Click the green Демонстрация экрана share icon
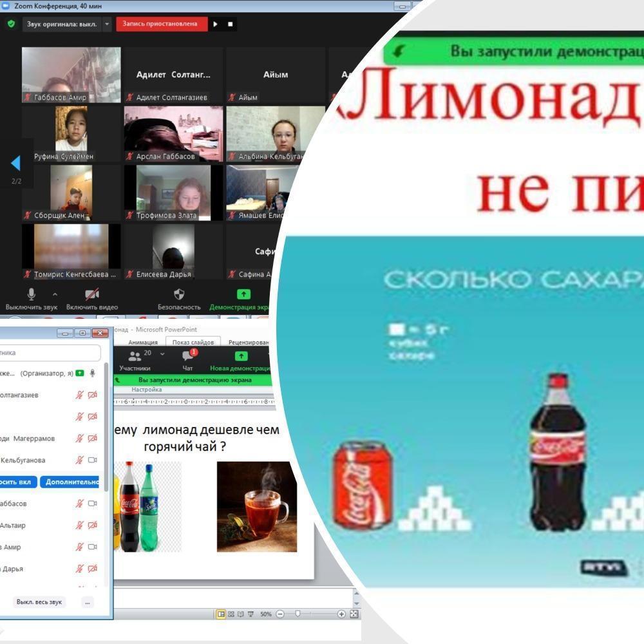Viewport: 644px width, 644px height. 243,294
